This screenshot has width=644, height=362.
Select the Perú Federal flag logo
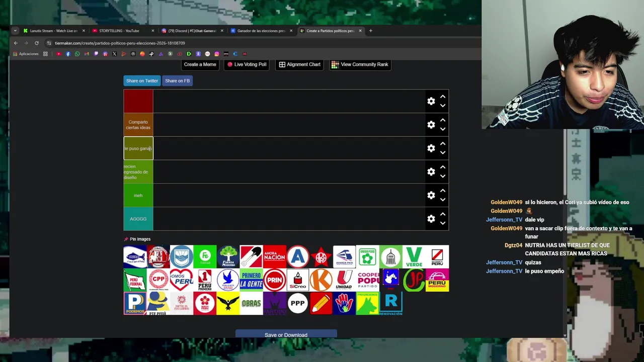(135, 280)
